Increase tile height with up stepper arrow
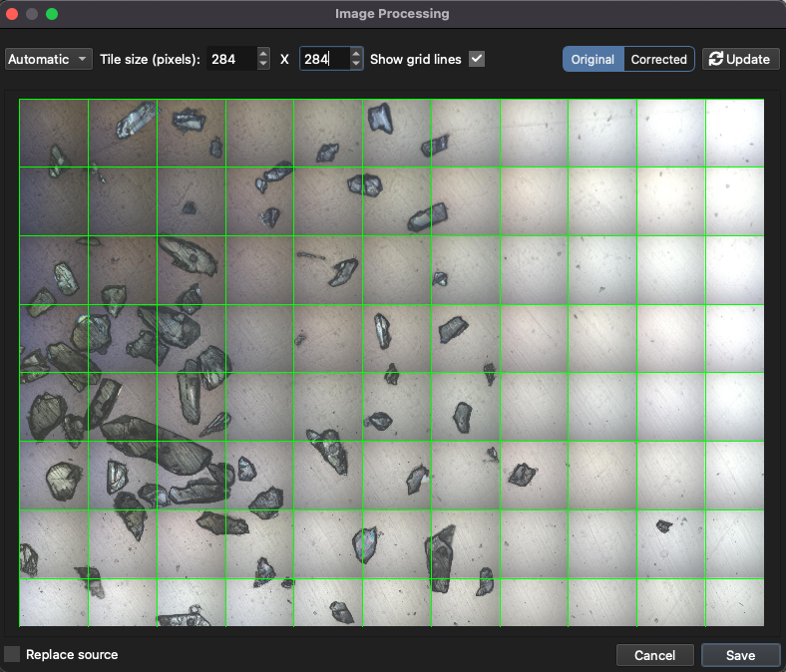786x672 pixels. coord(356,53)
